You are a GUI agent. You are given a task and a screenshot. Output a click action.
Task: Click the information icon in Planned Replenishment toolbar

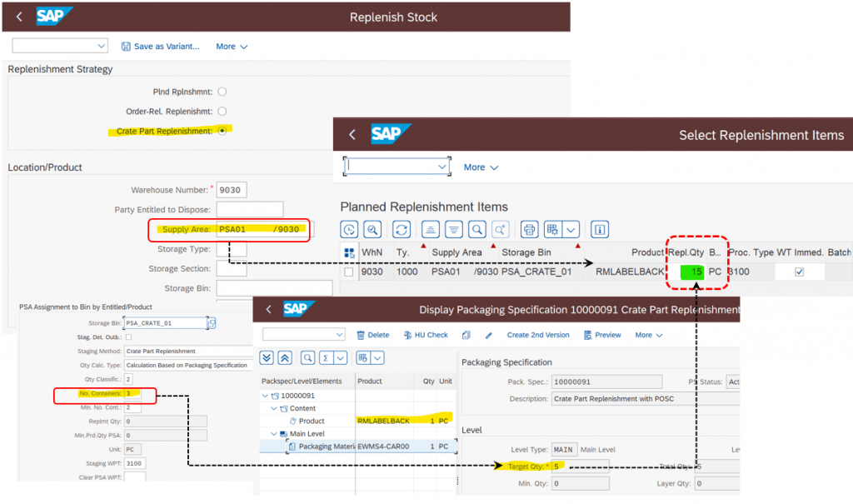[x=600, y=230]
